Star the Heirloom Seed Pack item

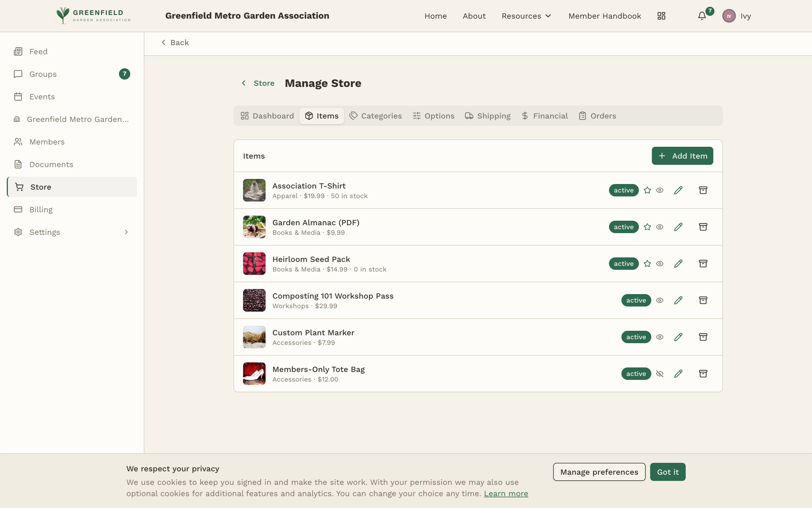647,263
